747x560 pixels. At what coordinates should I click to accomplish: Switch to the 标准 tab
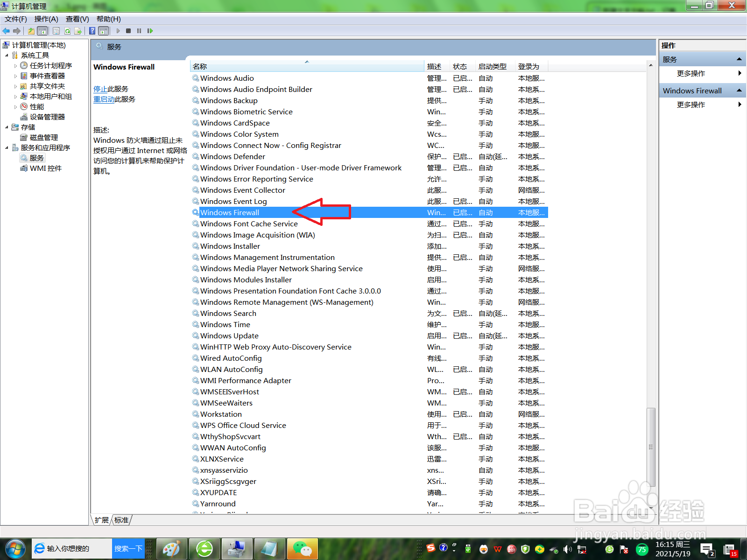point(121,520)
